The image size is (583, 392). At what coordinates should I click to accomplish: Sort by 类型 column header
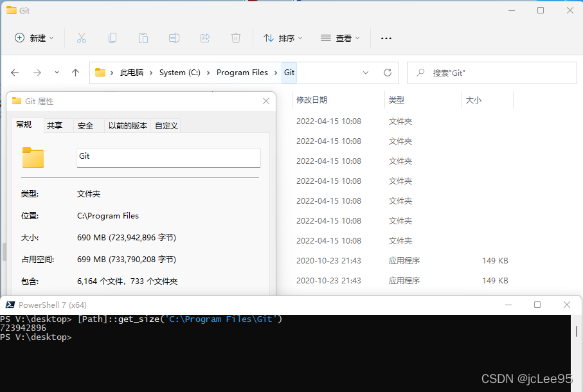(423, 100)
